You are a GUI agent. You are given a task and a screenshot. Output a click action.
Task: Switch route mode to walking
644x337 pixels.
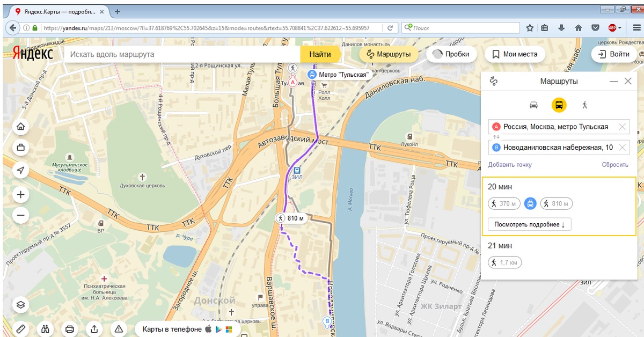584,105
